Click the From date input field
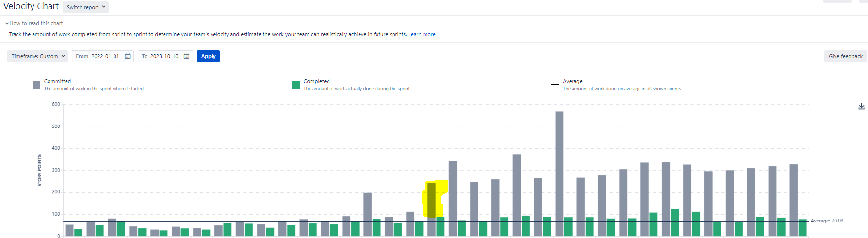This screenshot has width=868, height=238. click(102, 56)
